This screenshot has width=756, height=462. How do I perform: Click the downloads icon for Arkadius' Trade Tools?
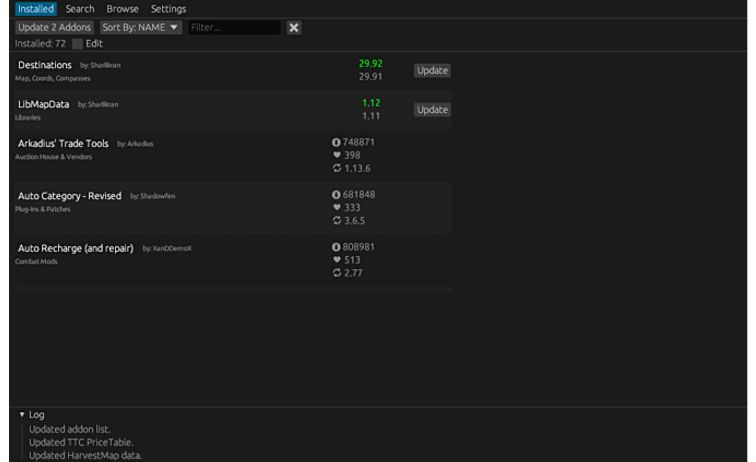pyautogui.click(x=336, y=143)
